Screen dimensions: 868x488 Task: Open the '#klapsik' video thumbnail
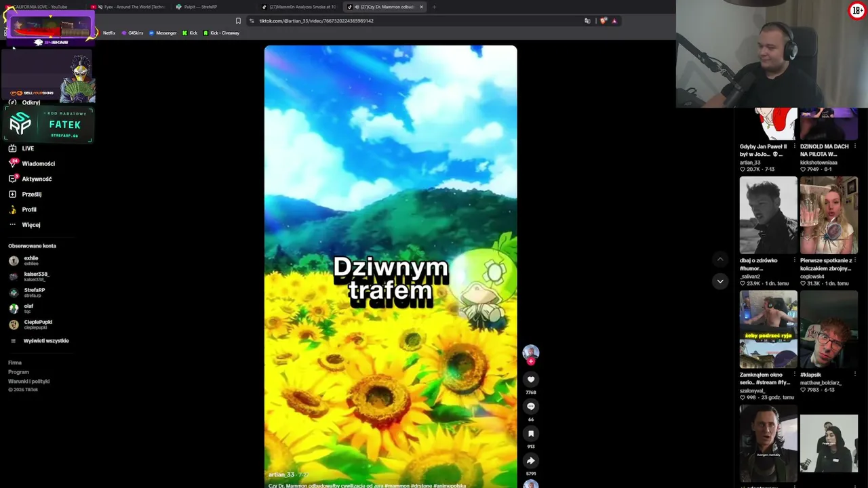(829, 329)
